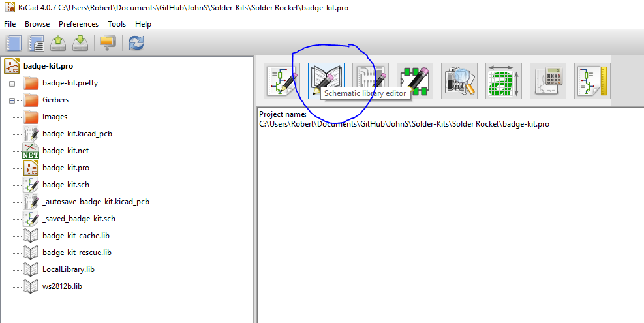
Task: Select the LocalLibrary.lib file
Action: tap(69, 269)
